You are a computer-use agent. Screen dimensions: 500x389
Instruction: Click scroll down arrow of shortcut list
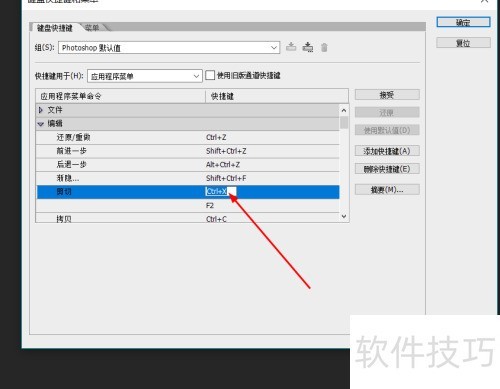[344, 216]
